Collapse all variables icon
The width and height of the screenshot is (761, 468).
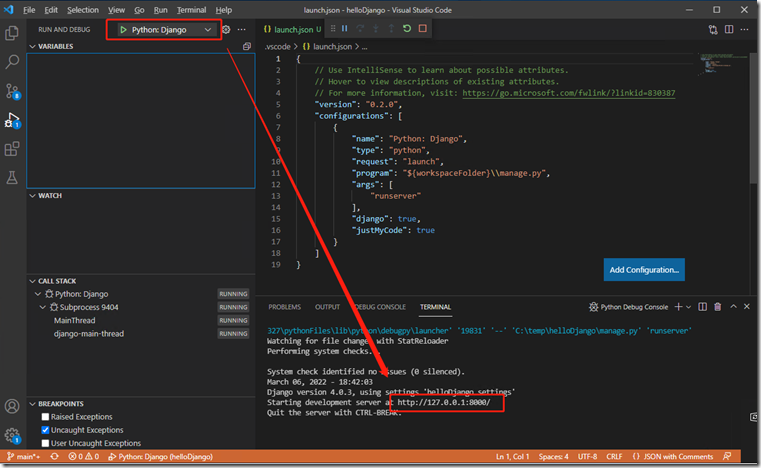247,46
